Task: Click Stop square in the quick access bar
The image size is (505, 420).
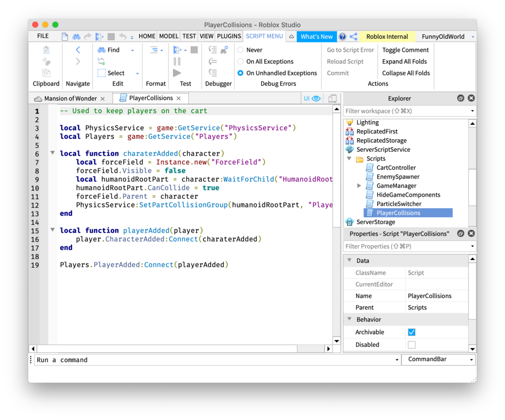Action: [x=111, y=37]
